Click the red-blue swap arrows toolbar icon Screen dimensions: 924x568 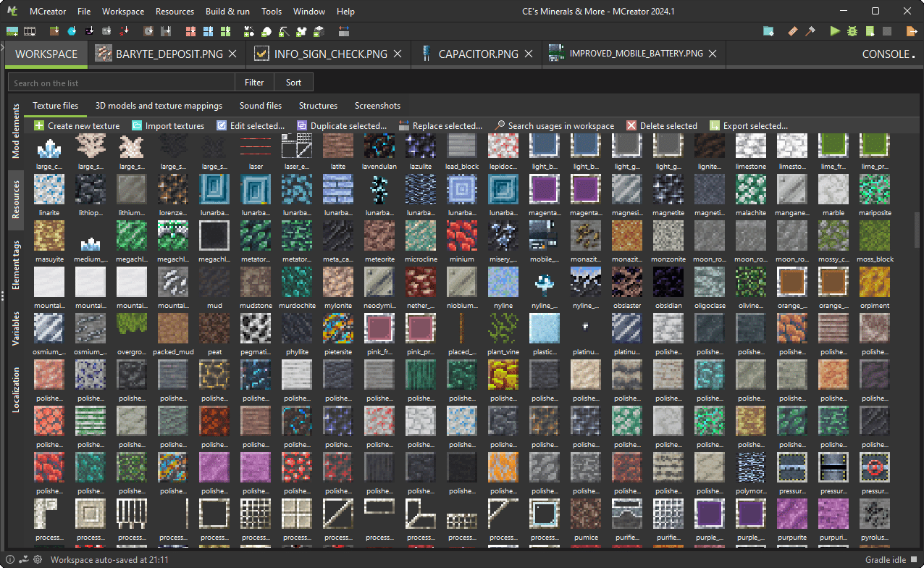pyautogui.click(x=343, y=31)
